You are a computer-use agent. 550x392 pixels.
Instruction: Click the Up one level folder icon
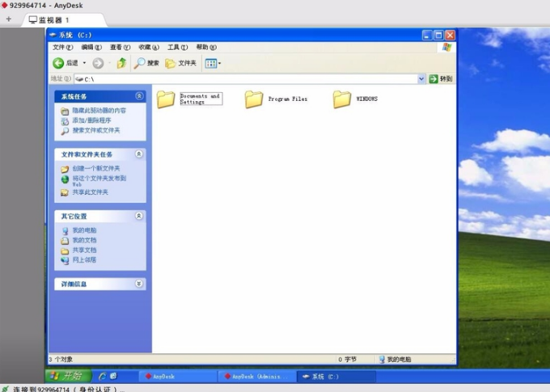pyautogui.click(x=121, y=63)
